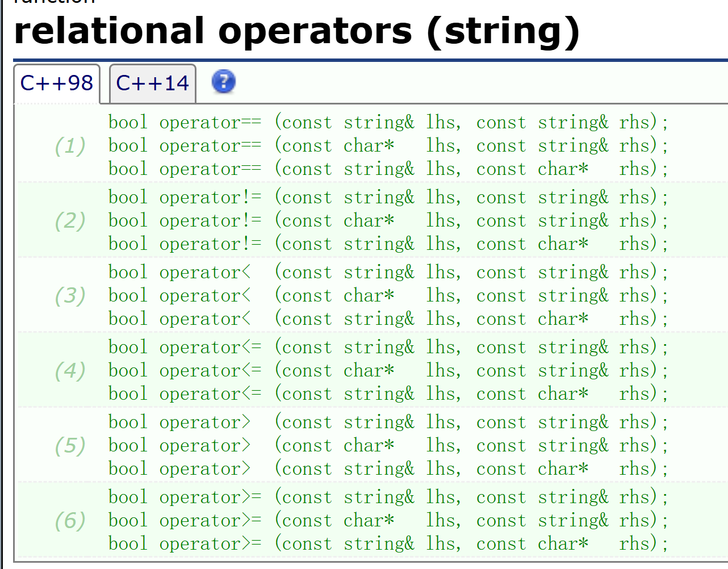
Task: Select first operator!= line with string& lhs, string& rhs
Action: 388,198
